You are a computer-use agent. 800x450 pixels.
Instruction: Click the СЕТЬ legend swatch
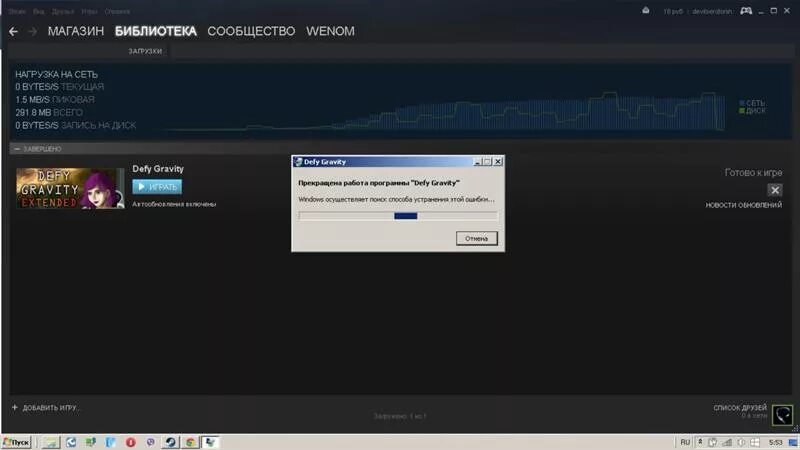click(x=742, y=103)
